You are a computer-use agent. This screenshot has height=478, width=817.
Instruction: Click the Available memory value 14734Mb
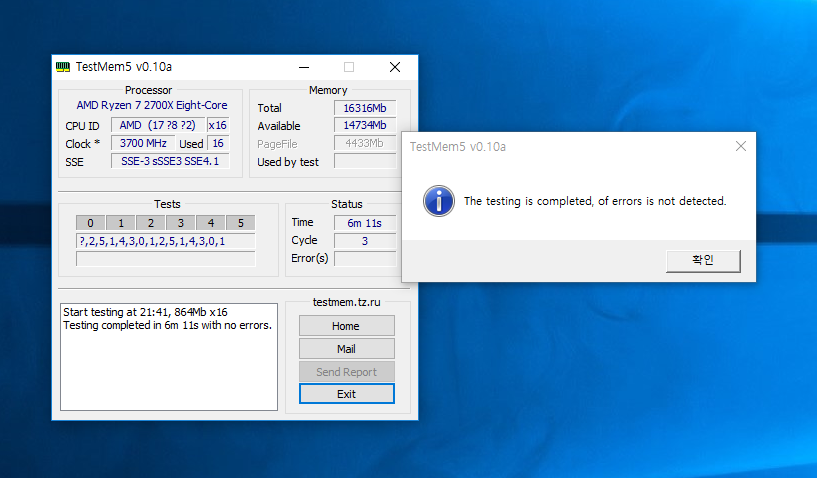[365, 125]
